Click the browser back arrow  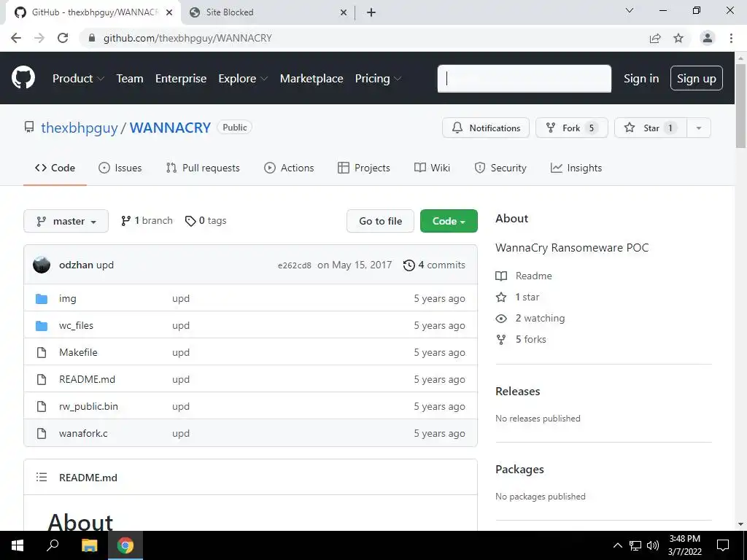pyautogui.click(x=16, y=38)
